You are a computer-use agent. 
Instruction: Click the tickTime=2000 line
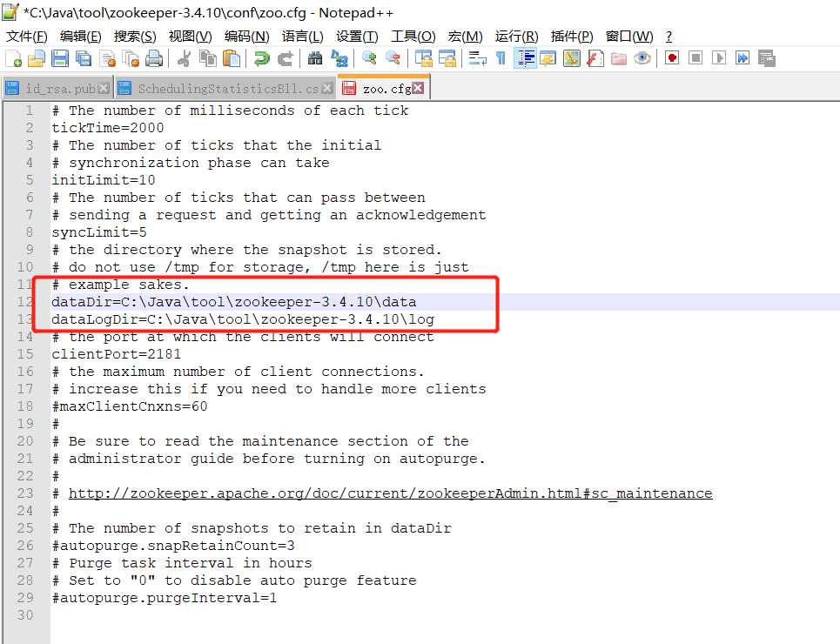[x=108, y=128]
